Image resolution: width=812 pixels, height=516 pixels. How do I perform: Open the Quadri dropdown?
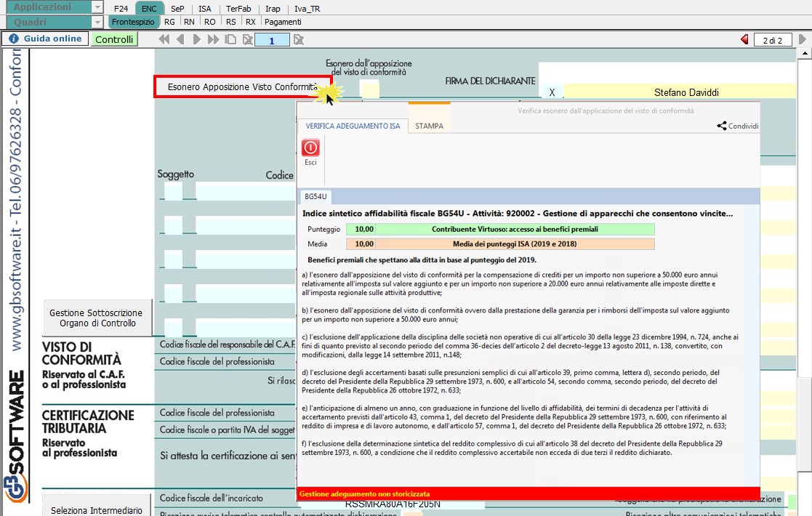(97, 23)
